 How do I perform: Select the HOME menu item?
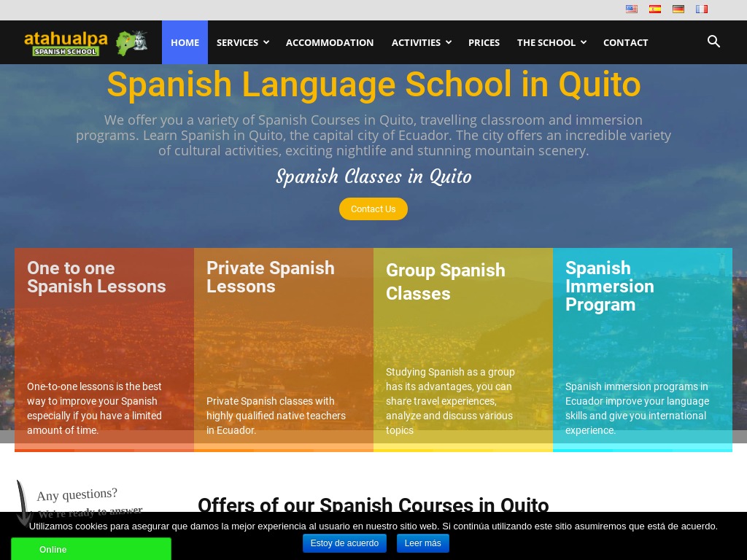[185, 42]
